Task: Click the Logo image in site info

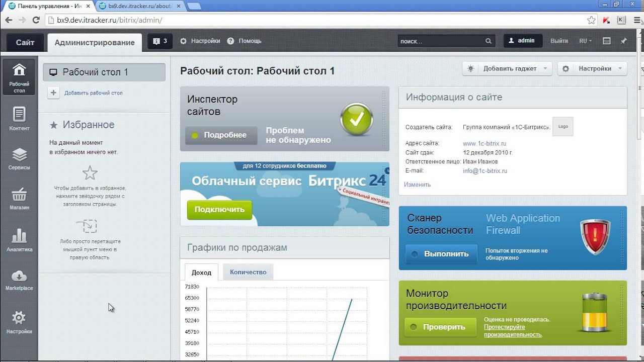Action: [563, 127]
